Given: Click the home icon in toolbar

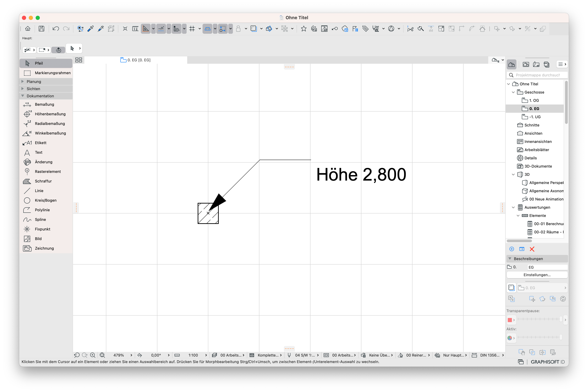Looking at the screenshot, I should point(28,29).
